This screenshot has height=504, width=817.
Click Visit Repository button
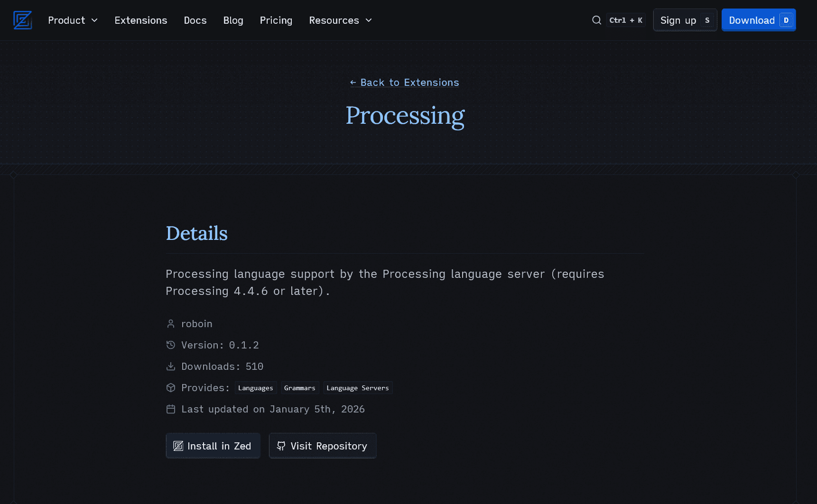pos(323,446)
